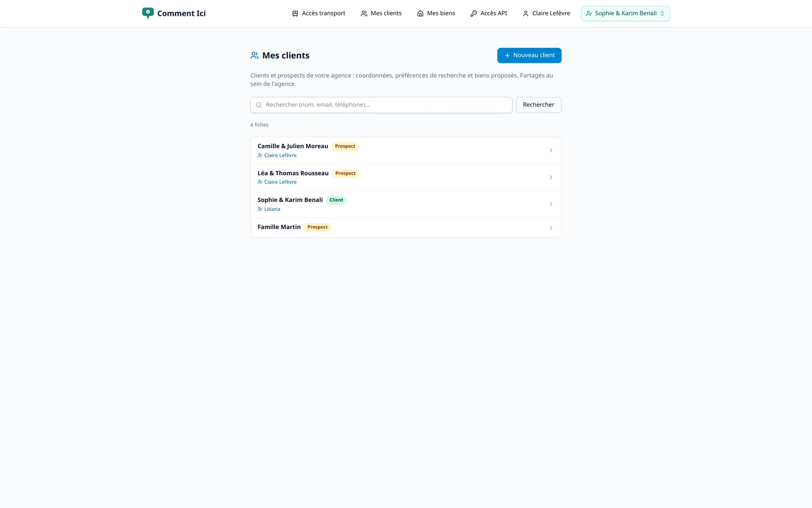Click Claire Lefèvre under Camille & Julien Moreau
Screen dimensions: 812x508
(280, 155)
